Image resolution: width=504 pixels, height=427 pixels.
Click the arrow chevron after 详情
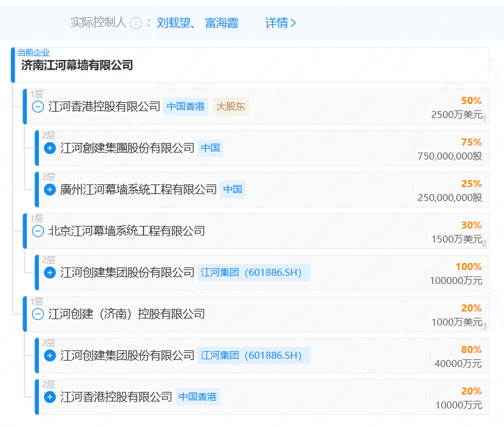coord(293,23)
